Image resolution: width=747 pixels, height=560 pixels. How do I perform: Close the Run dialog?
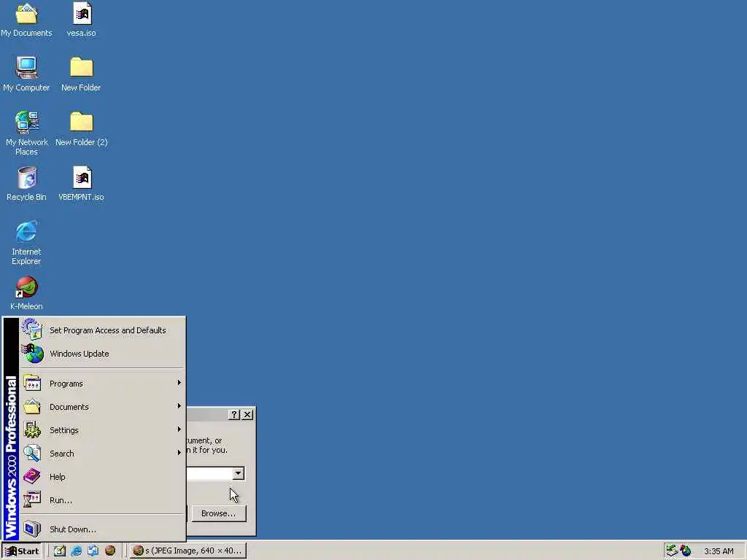(247, 414)
